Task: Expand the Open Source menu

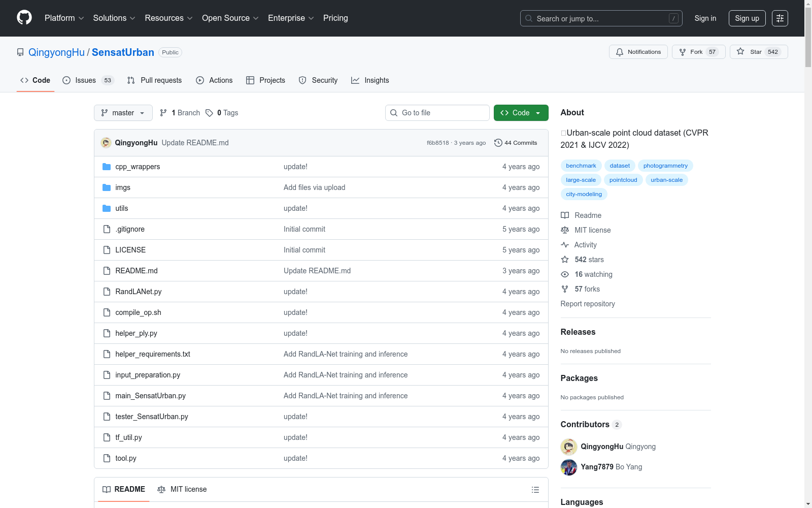Action: (x=230, y=18)
